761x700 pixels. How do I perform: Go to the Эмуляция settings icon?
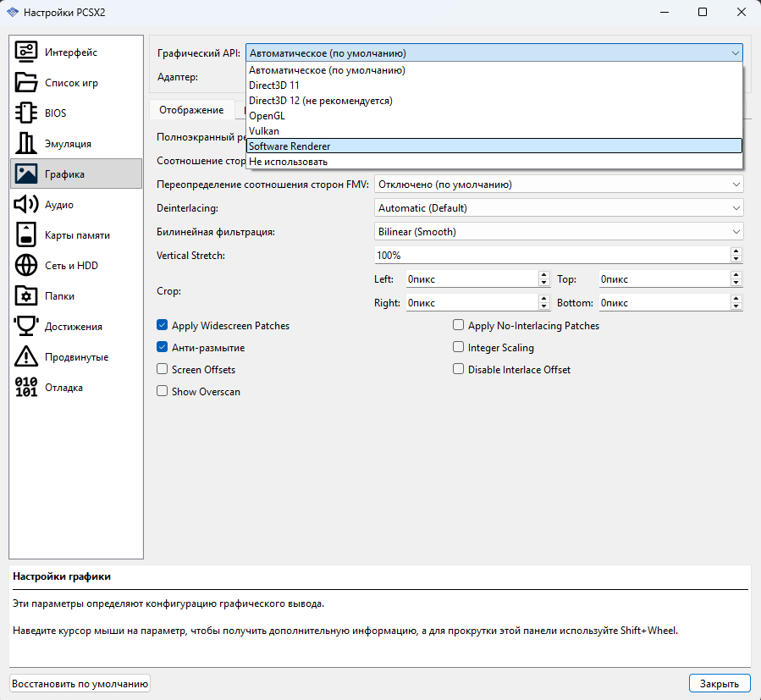coord(26,144)
